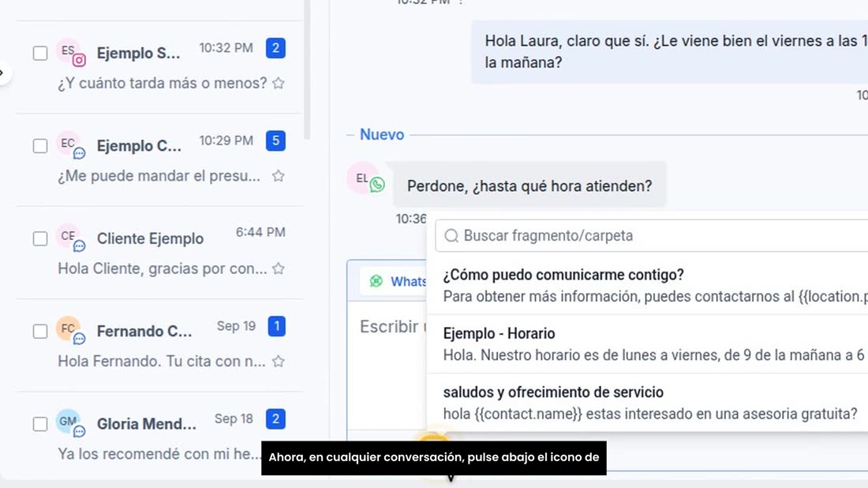Select checkbox for Ejemplo S... conversation

[40, 53]
